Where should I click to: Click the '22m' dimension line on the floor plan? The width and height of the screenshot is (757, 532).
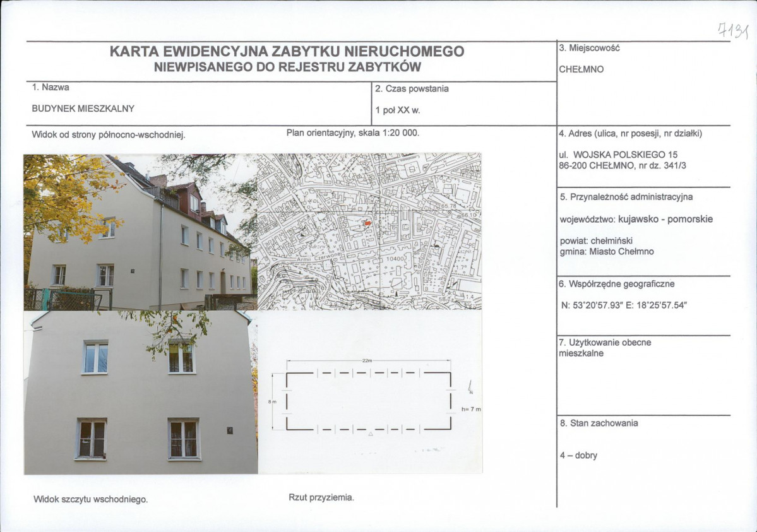[367, 360]
